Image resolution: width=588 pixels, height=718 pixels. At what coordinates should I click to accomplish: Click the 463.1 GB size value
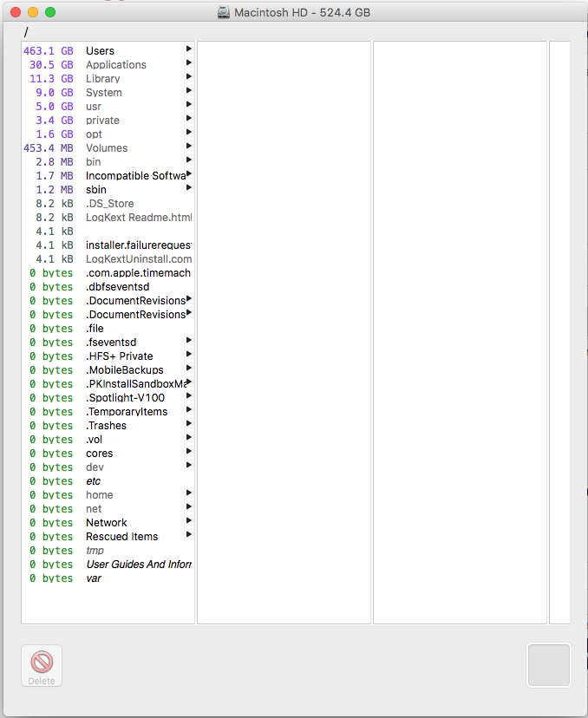click(49, 51)
